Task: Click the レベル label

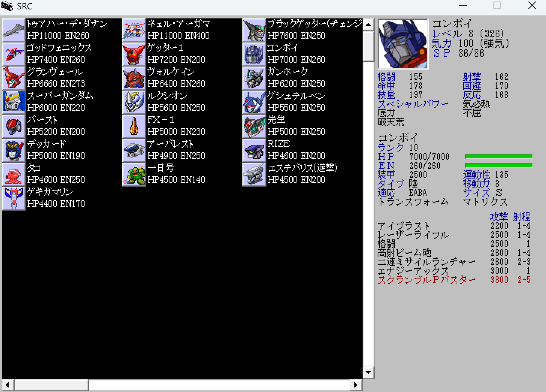Action: click(447, 34)
